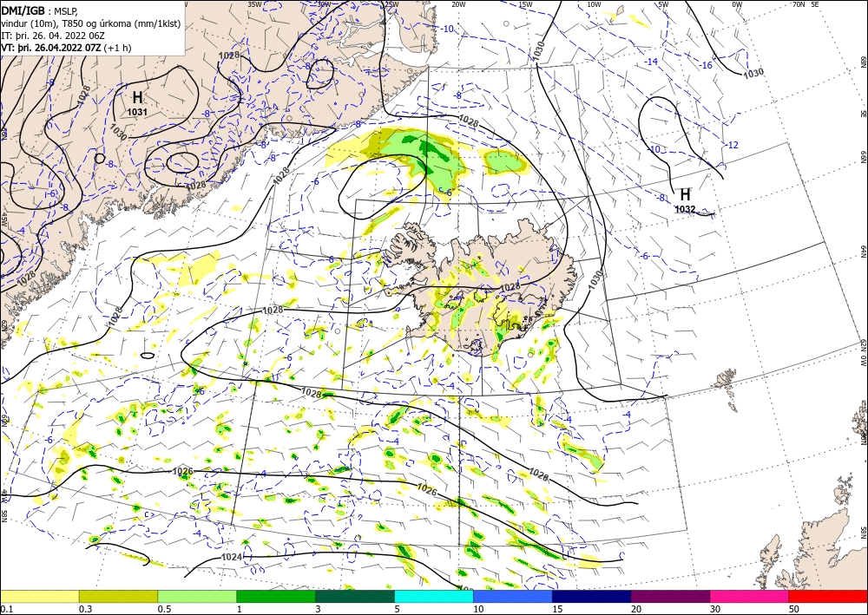Viewport: 868px width, 615px height.
Task: Click the '5W' longitude label at the top
Action: pyautogui.click(x=664, y=3)
